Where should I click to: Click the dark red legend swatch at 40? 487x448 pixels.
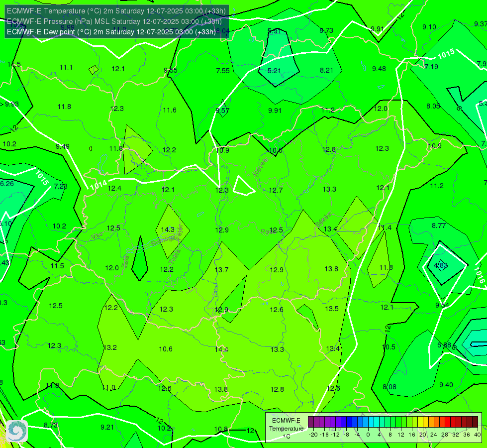pyautogui.click(x=475, y=422)
